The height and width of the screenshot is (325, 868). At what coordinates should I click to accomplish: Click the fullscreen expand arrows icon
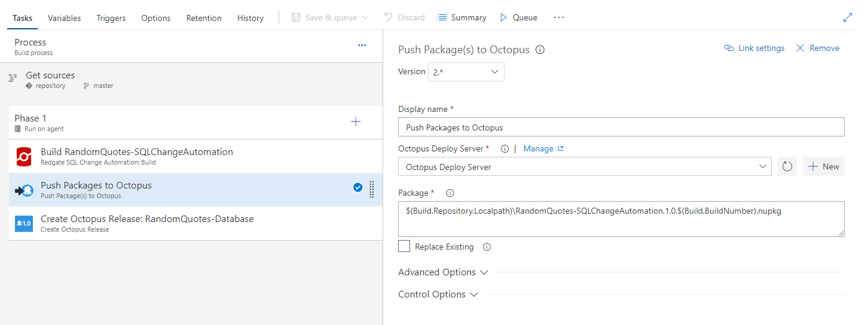click(x=848, y=17)
